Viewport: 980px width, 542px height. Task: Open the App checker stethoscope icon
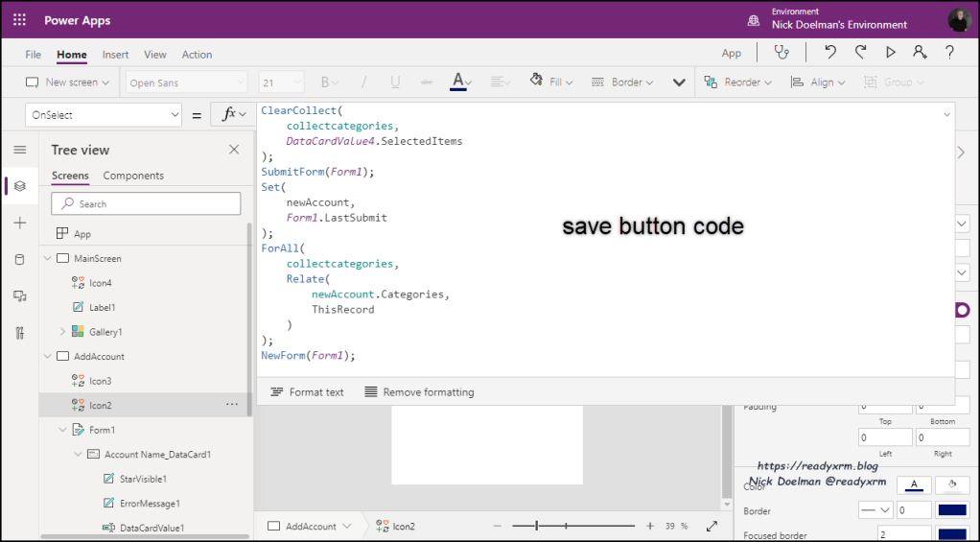[784, 53]
